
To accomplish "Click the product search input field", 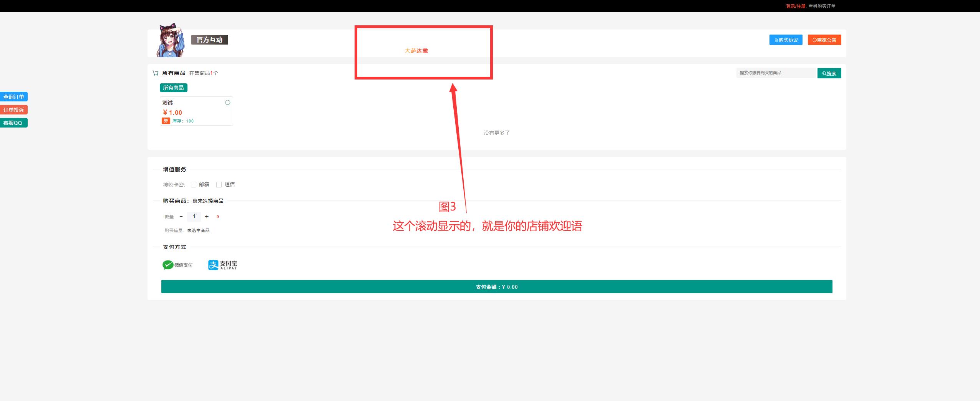I will click(x=776, y=73).
